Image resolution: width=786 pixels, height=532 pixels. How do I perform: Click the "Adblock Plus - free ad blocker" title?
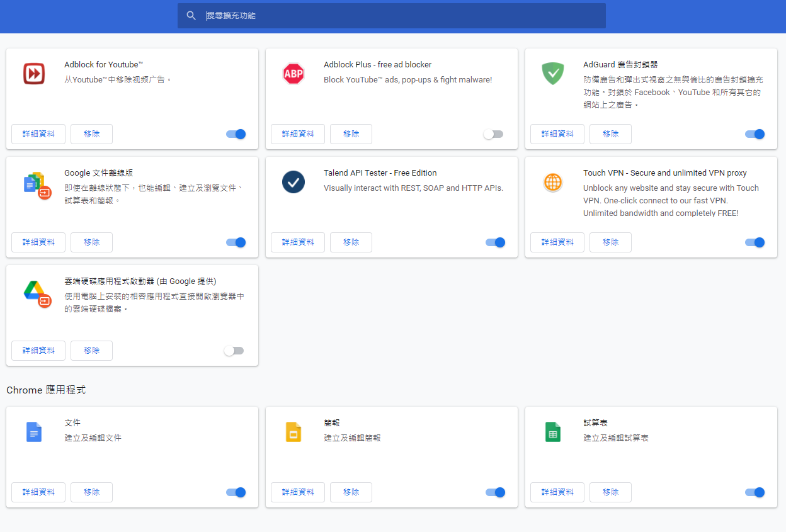(x=378, y=65)
